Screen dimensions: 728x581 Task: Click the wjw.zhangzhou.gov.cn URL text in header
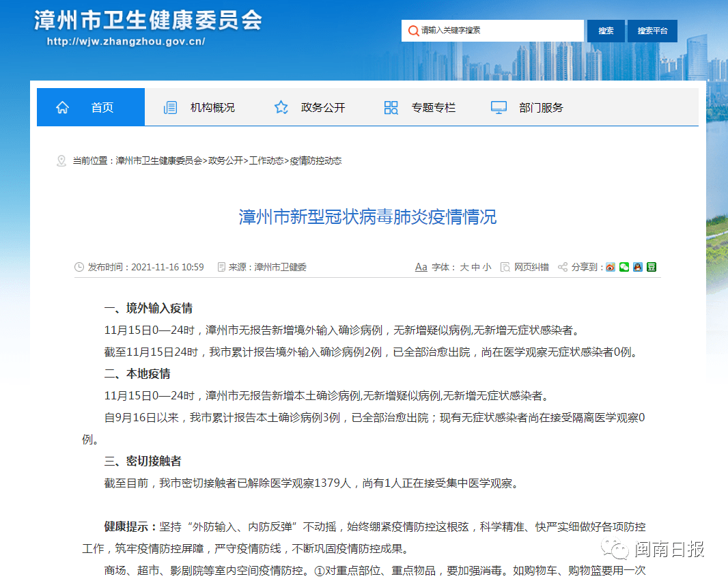pos(126,41)
